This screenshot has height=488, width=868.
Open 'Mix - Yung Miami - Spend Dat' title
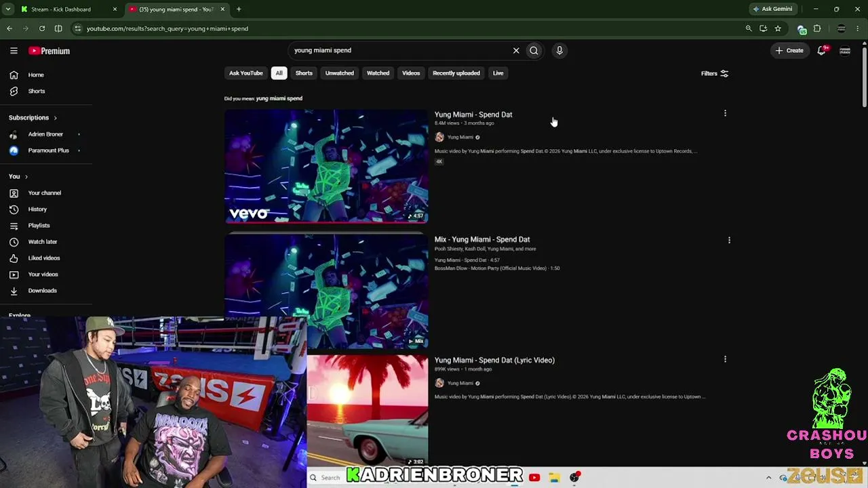[x=482, y=239]
